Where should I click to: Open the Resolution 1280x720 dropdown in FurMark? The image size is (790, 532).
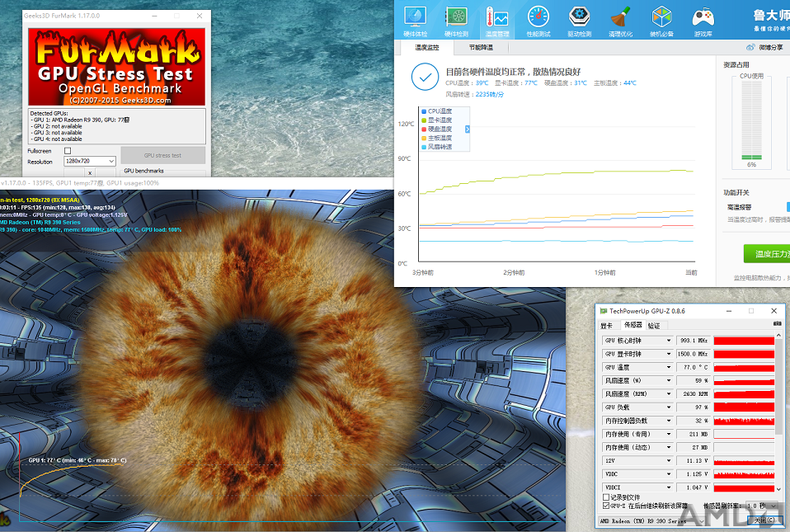pyautogui.click(x=90, y=161)
